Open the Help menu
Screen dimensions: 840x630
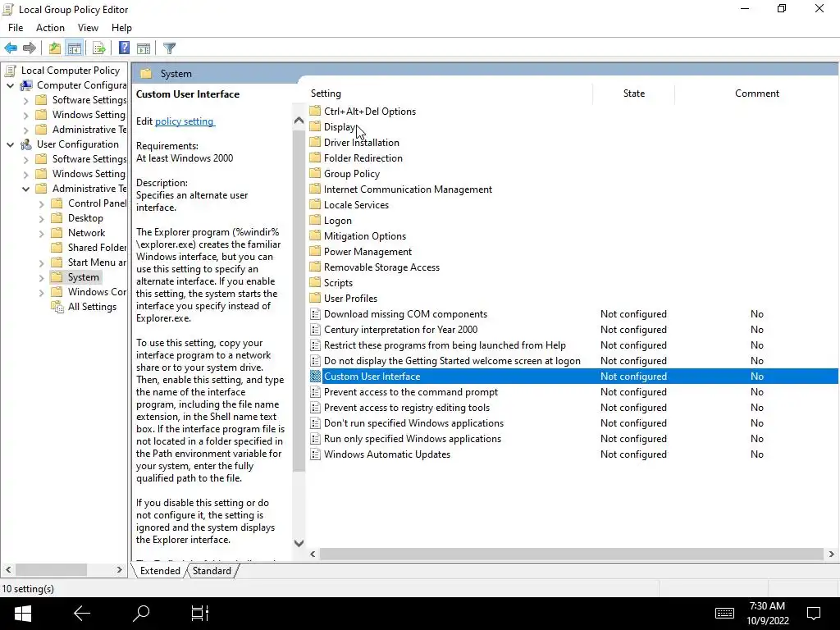(x=121, y=28)
